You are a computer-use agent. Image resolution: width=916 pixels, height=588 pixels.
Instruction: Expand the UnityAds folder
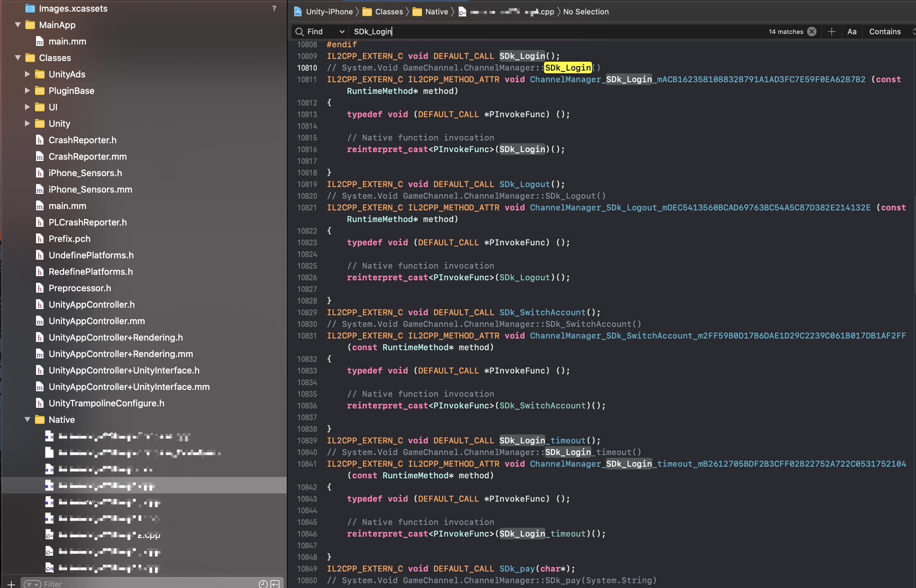27,74
